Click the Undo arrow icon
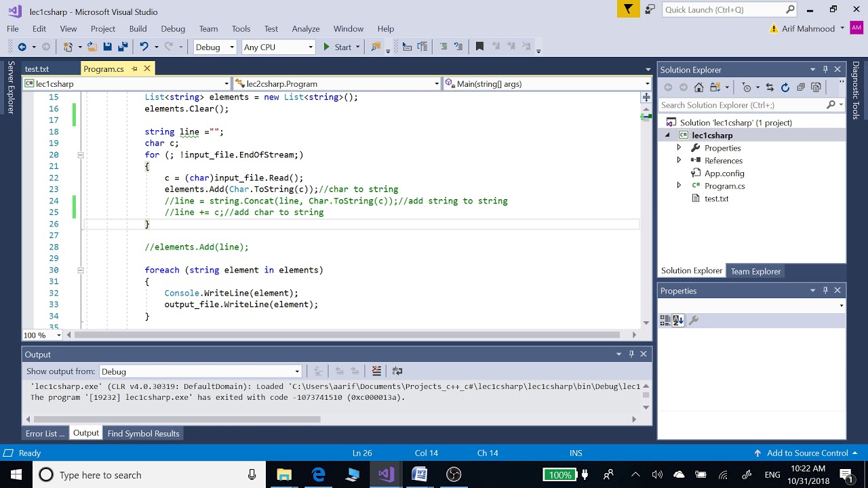The image size is (868, 488). (x=144, y=47)
